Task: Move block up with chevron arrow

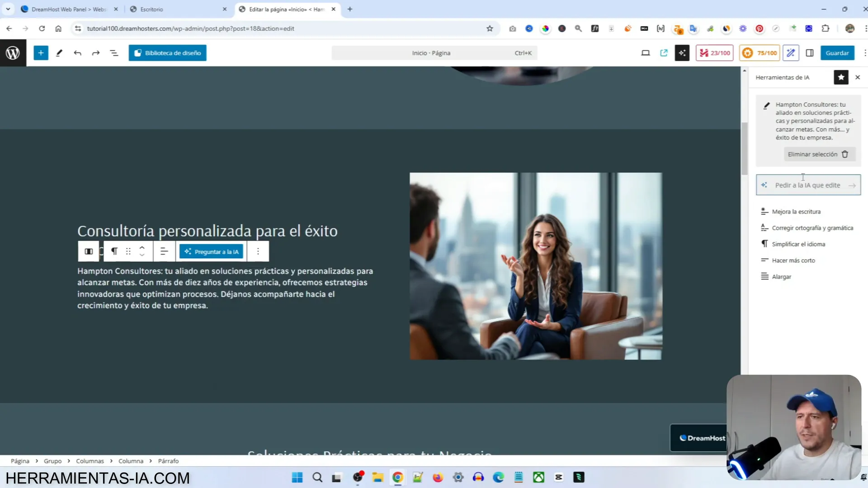Action: coord(142,248)
